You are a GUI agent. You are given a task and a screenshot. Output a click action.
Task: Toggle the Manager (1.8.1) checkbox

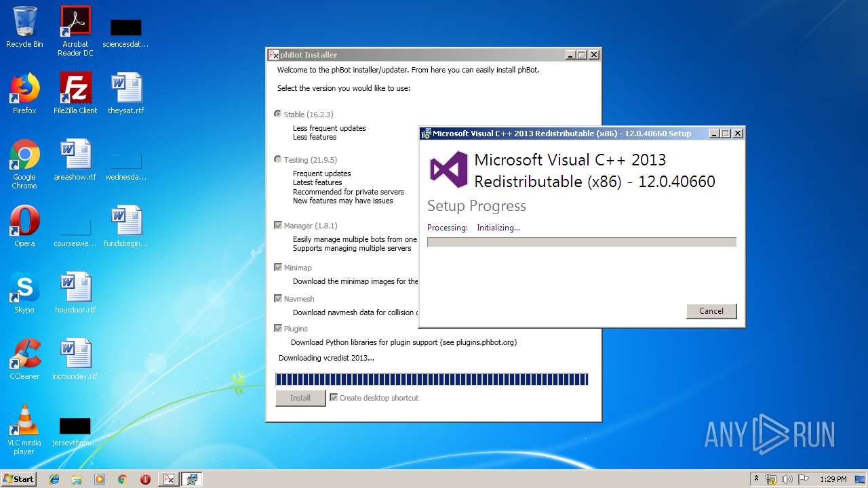pos(278,225)
